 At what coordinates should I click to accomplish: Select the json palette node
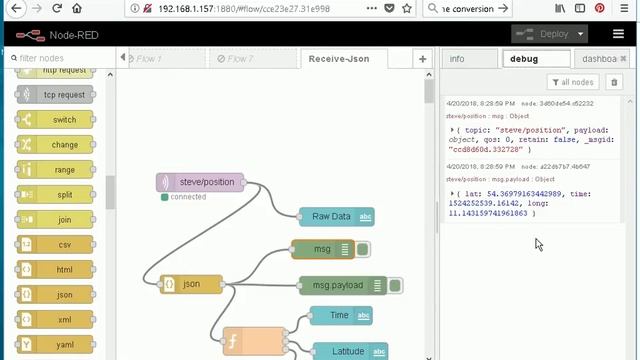(55, 294)
